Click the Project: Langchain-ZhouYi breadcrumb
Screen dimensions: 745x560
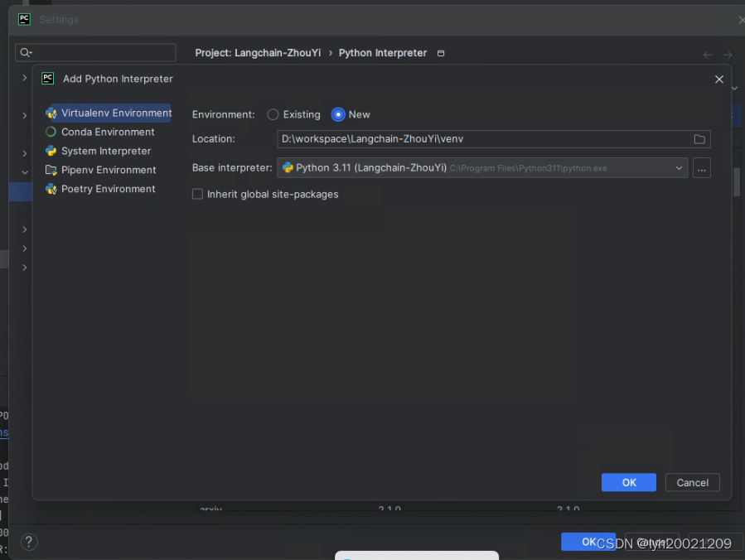(x=258, y=53)
